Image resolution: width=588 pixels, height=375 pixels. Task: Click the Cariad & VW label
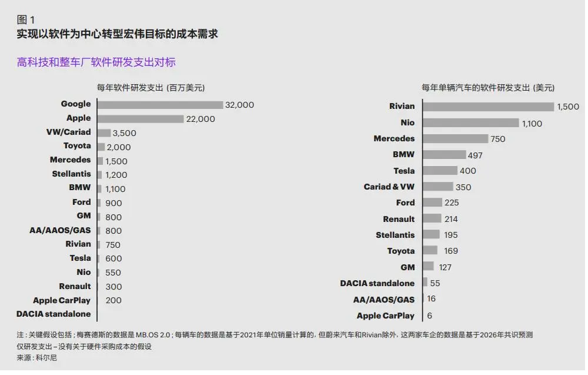tap(389, 187)
